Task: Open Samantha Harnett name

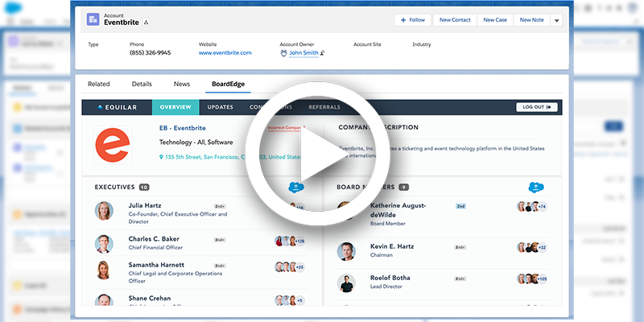Action: coord(156,265)
